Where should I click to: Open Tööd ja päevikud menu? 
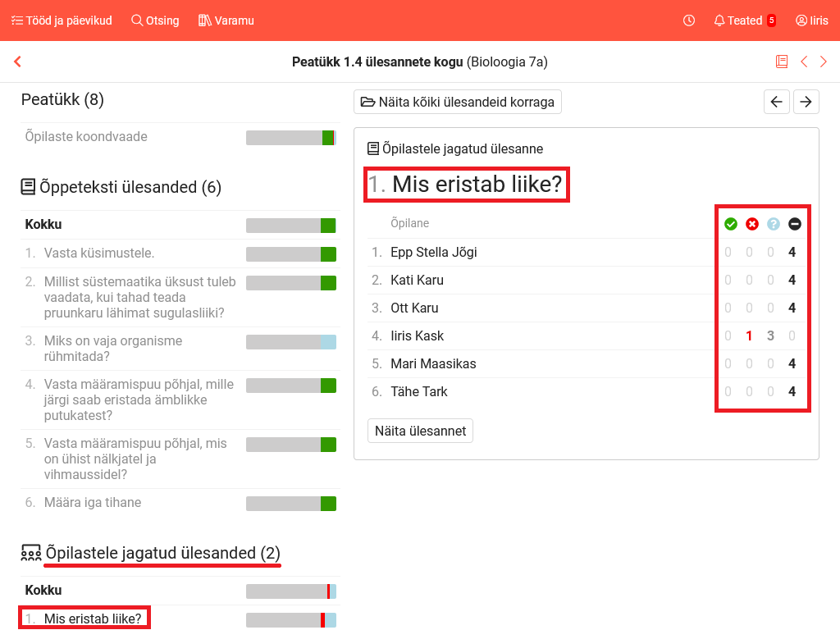62,21
